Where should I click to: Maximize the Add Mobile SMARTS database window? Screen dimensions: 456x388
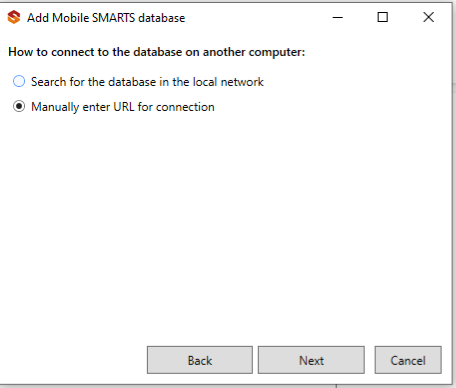tap(383, 17)
